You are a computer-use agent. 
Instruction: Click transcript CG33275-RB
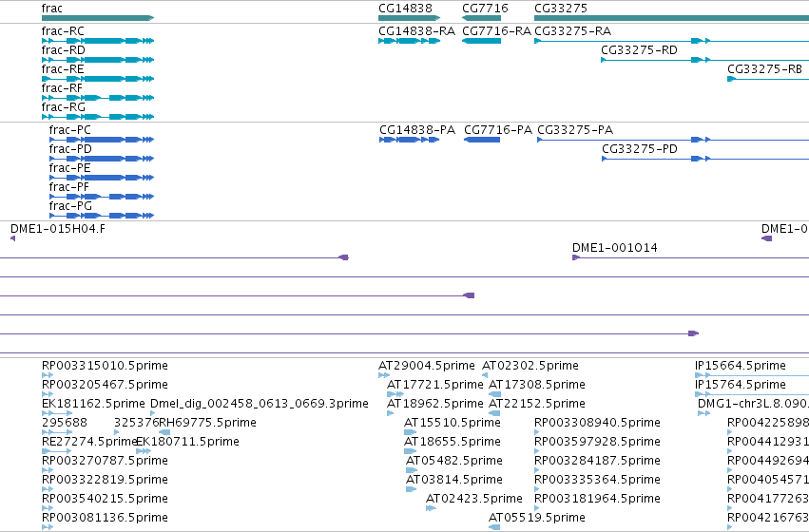pos(768,79)
